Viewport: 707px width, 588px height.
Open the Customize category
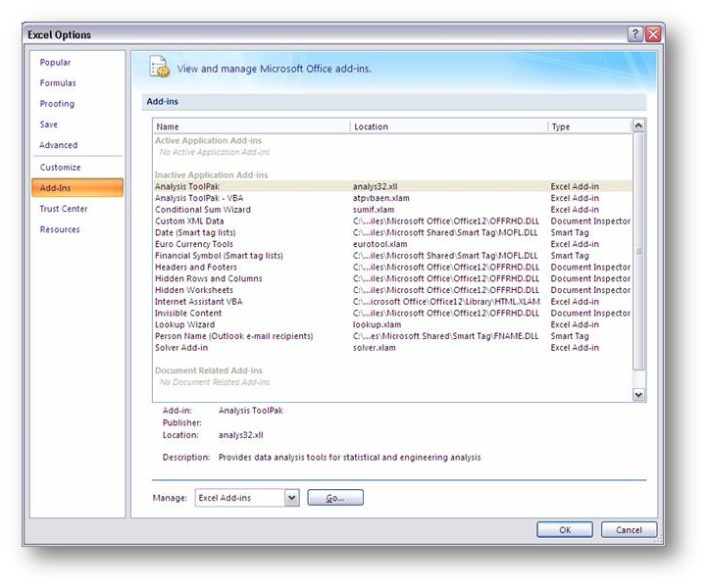[60, 168]
